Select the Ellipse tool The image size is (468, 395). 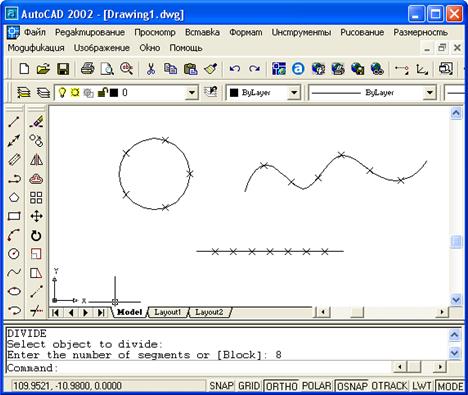[14, 291]
